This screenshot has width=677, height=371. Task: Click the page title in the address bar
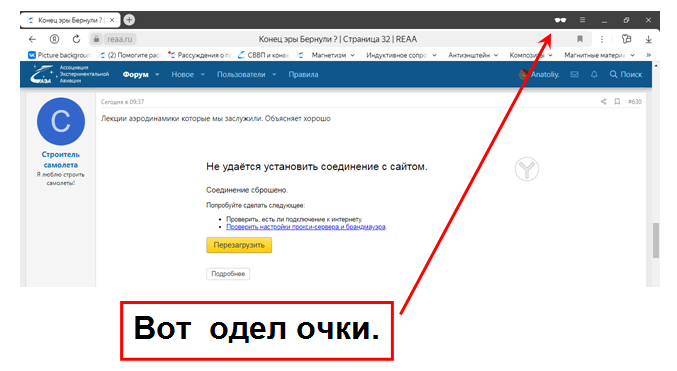(338, 39)
